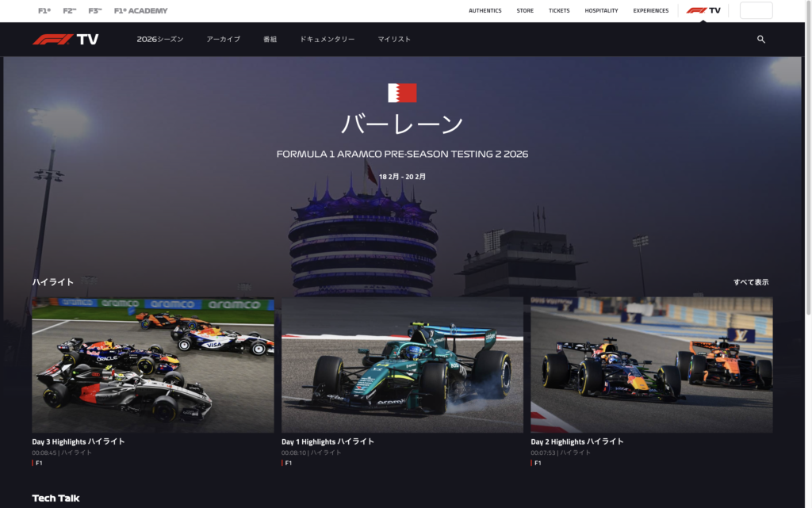Click the F1 TV logo in navigation bar
The image size is (812, 508).
(x=66, y=40)
